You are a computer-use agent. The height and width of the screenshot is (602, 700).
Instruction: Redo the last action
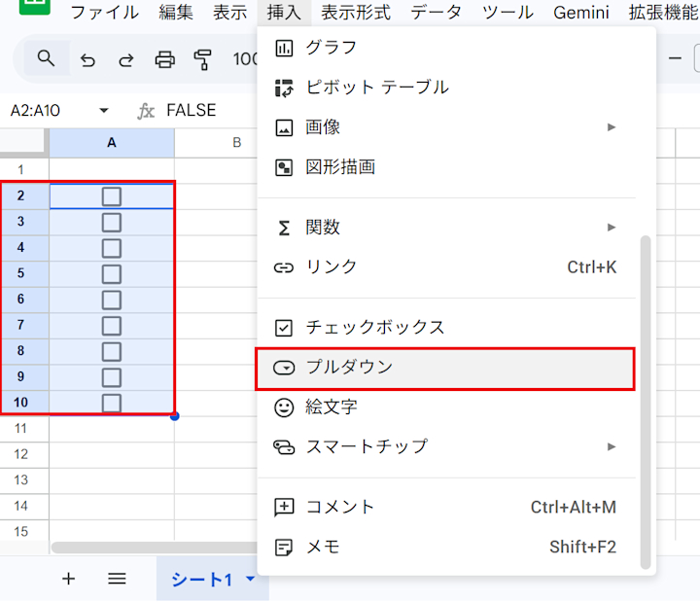125,60
